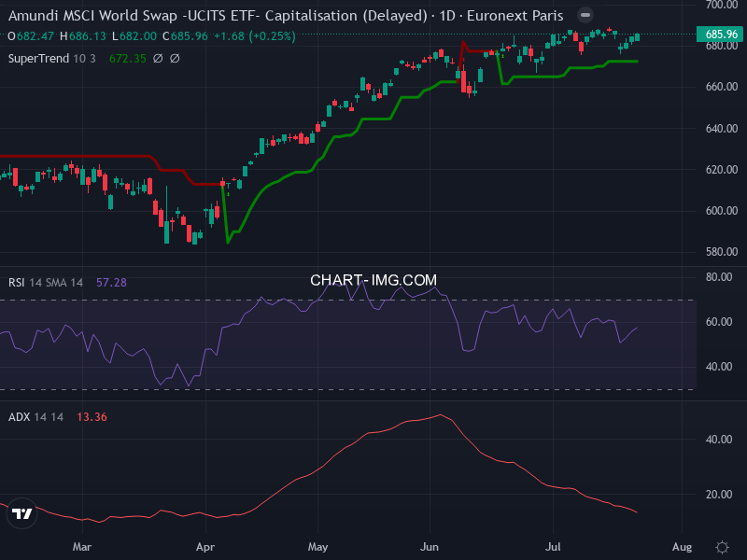Click the RSI 14 SMA 14 label
747x560 pixels.
point(46,283)
